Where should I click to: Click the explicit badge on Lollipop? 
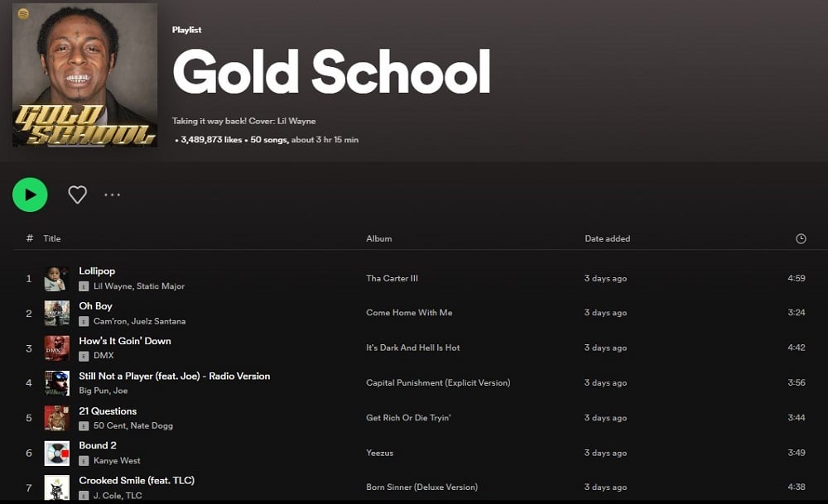tap(84, 286)
